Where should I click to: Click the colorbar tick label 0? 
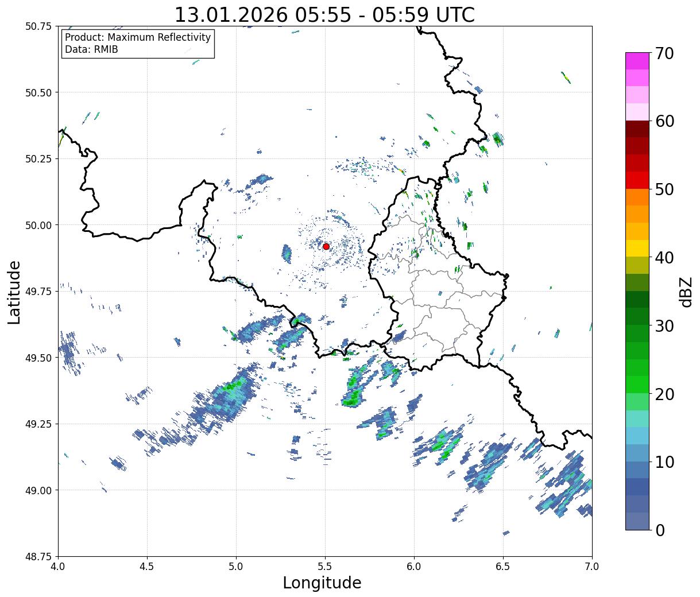tap(659, 530)
